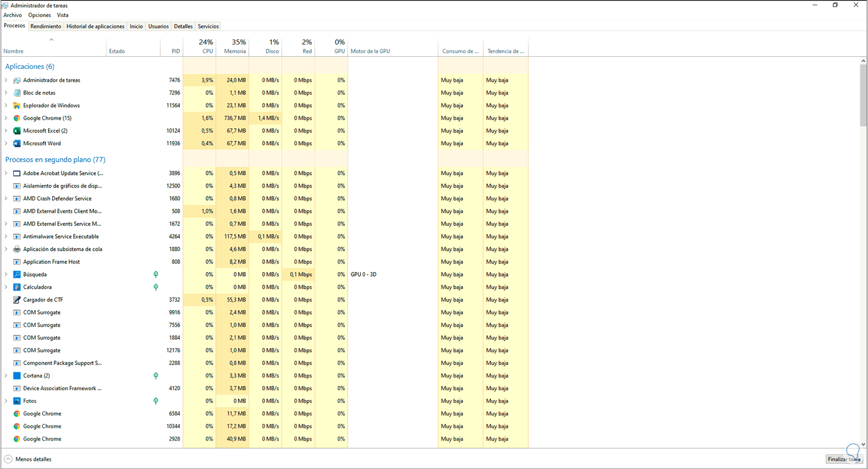Select the Adobe Acrobat Update Service icon
This screenshot has height=469, width=868.
(16, 173)
